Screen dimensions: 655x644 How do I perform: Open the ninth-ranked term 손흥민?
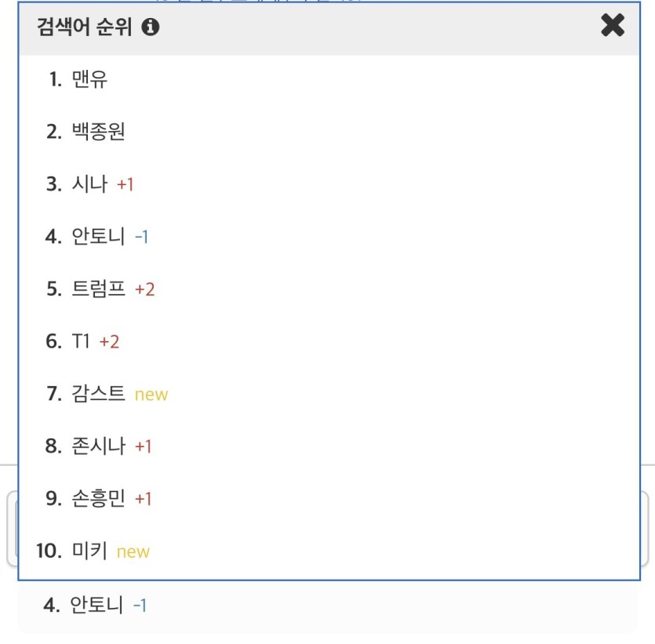pos(98,498)
